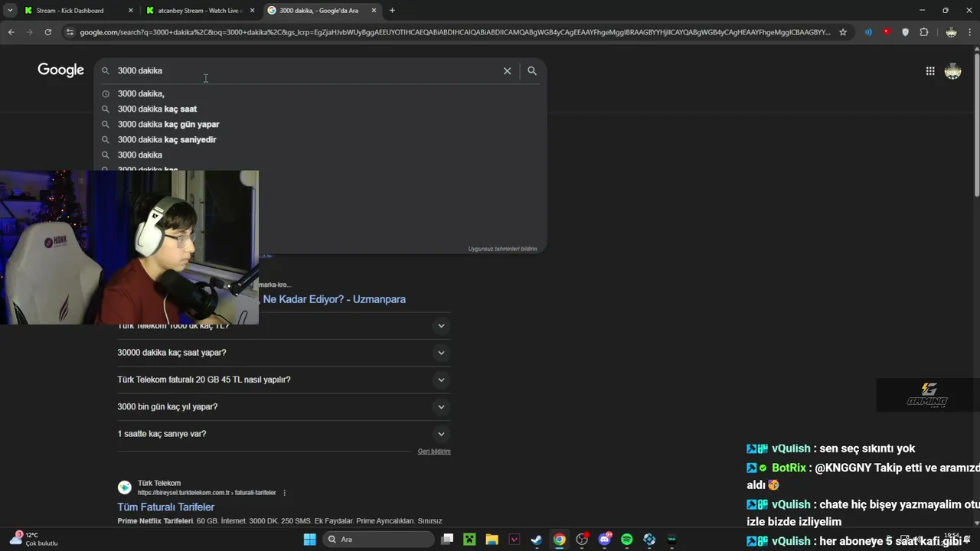Open the tab search dropdown arrow
The height and width of the screenshot is (551, 980).
point(10,10)
